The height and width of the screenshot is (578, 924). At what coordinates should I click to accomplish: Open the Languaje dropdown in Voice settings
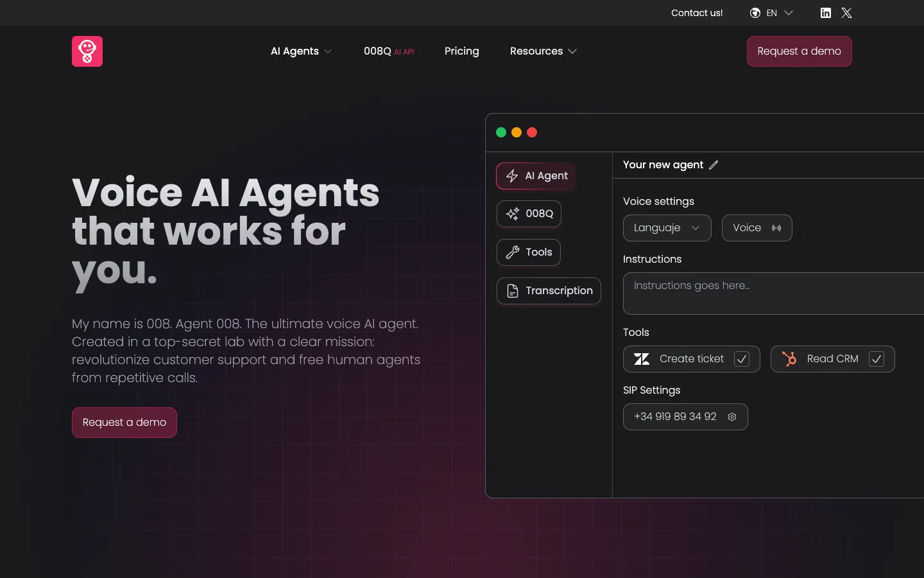pos(667,228)
